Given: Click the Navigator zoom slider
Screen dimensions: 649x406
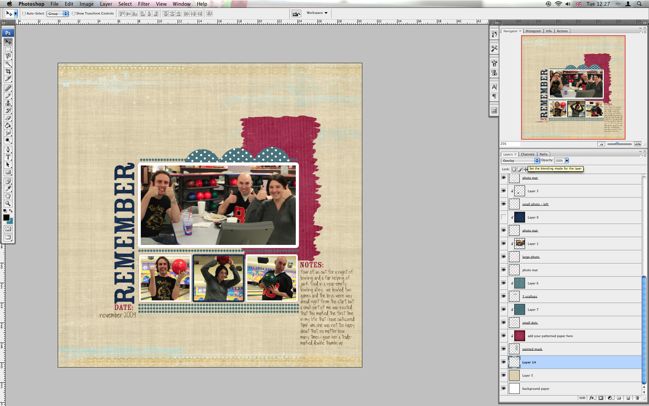Looking at the screenshot, I should (620, 144).
